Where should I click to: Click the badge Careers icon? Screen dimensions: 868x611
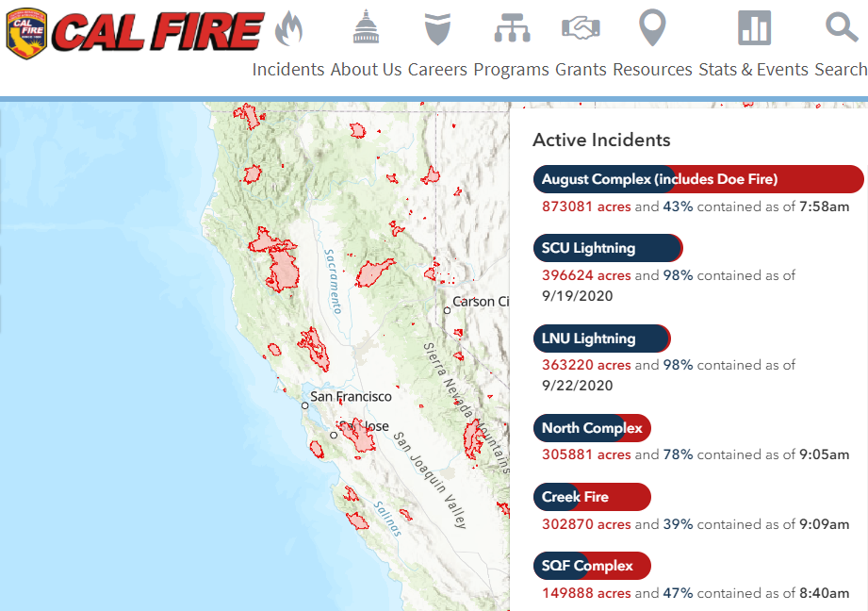tap(436, 28)
